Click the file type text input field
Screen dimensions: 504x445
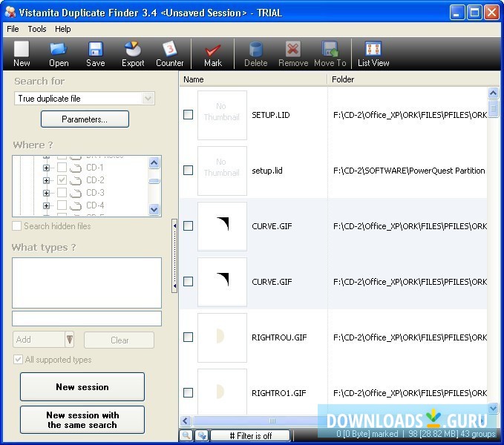pyautogui.click(x=87, y=318)
